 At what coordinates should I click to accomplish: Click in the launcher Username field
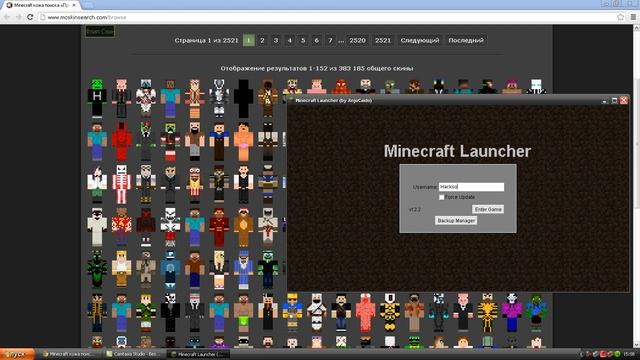pyautogui.click(x=471, y=187)
